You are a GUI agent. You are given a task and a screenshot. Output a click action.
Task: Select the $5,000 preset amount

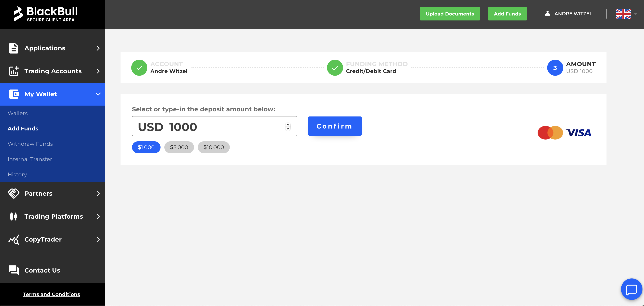click(x=179, y=147)
